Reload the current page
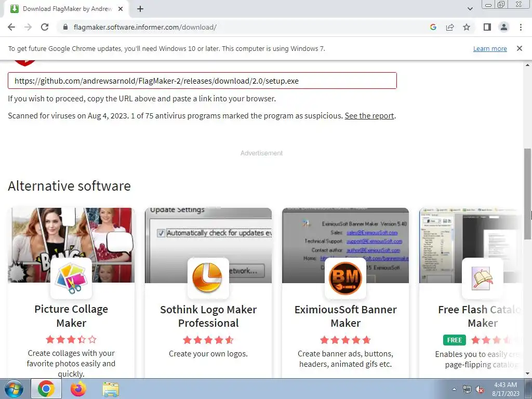 pos(45,27)
